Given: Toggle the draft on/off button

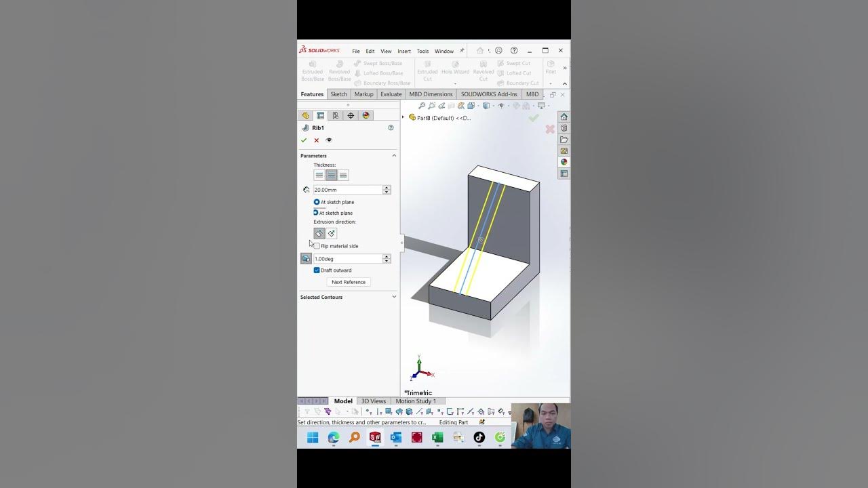Looking at the screenshot, I should point(307,259).
